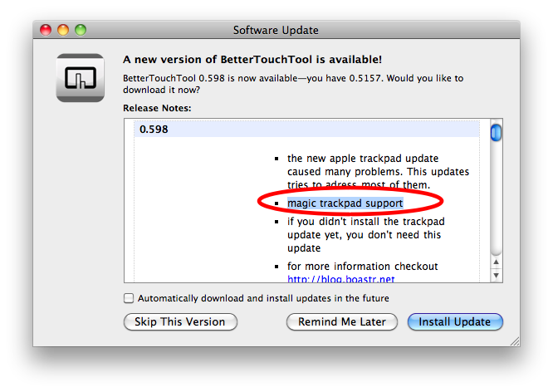
Task: Enable automatic download and install updates checkbox
Action: click(x=129, y=298)
